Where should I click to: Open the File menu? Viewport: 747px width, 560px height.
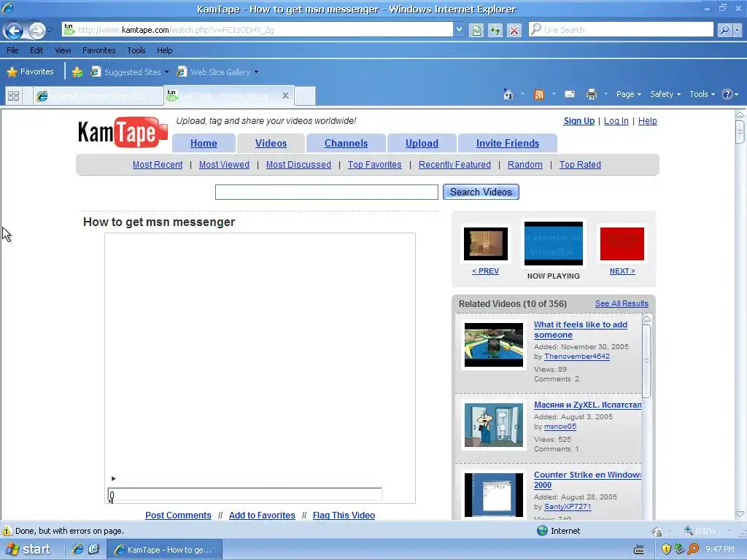[x=12, y=50]
